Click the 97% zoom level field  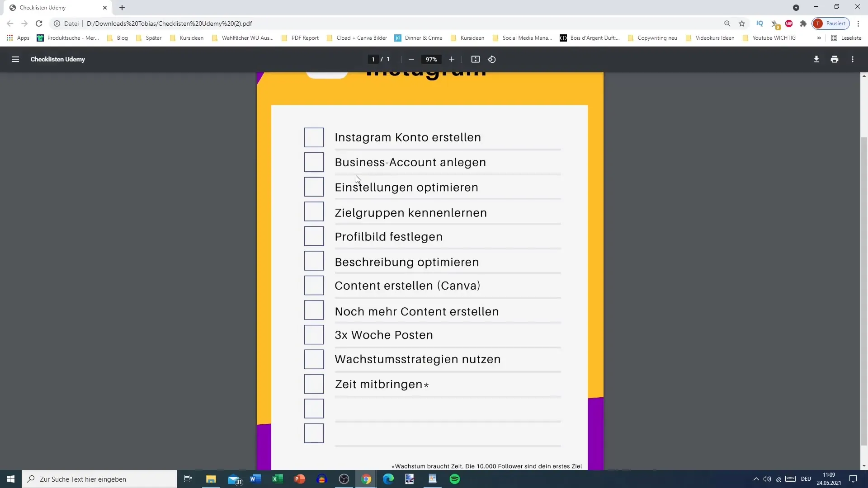tap(431, 59)
